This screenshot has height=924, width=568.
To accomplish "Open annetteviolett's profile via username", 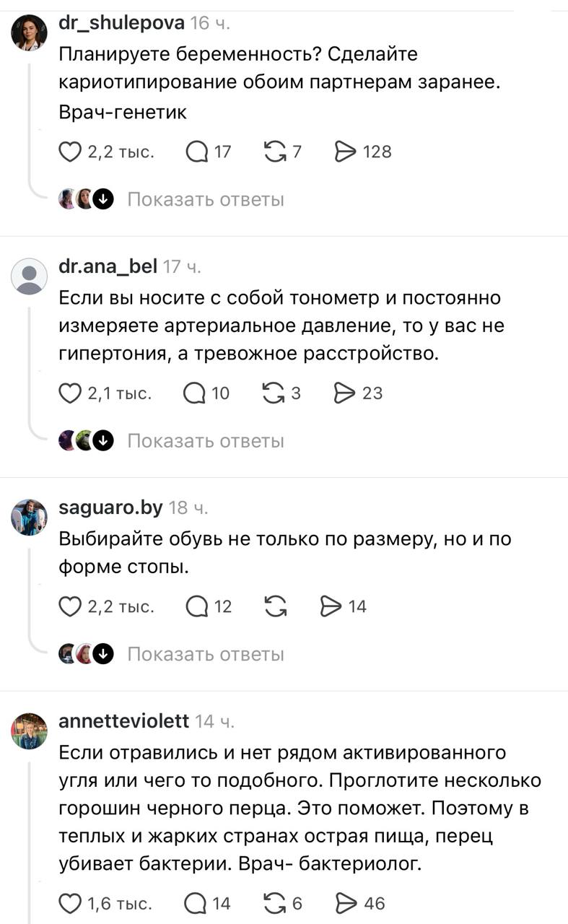I will pos(123,720).
